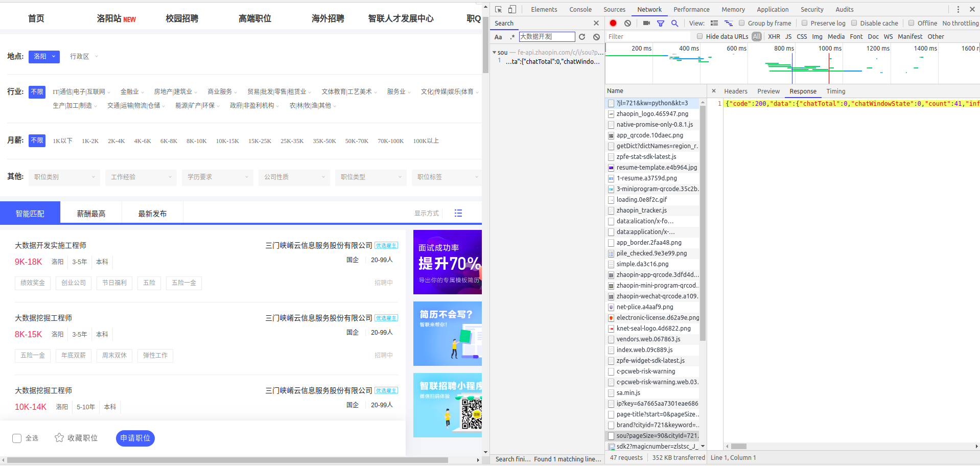980x466 pixels.
Task: Click the inspect element picker icon
Action: [x=499, y=9]
